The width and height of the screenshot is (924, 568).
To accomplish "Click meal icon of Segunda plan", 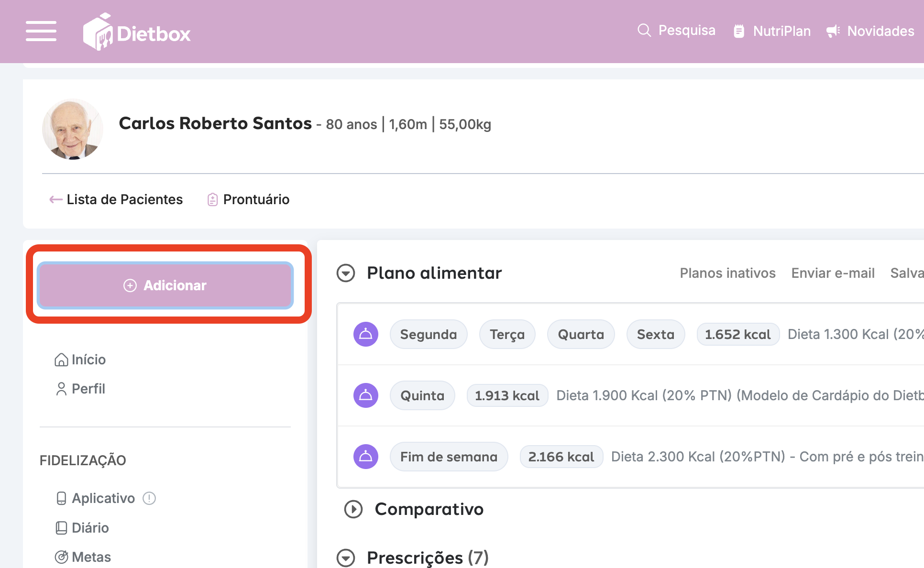I will (366, 334).
